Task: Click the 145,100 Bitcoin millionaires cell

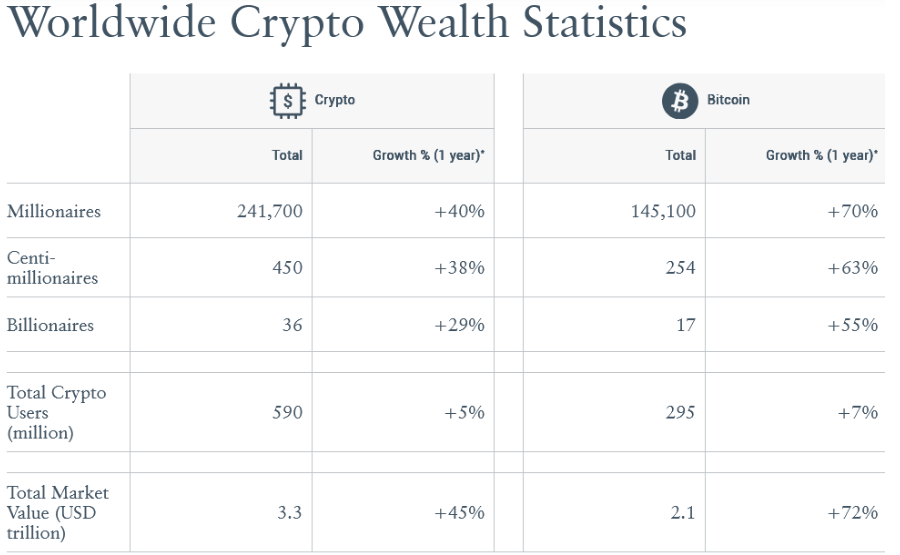Action: click(663, 212)
